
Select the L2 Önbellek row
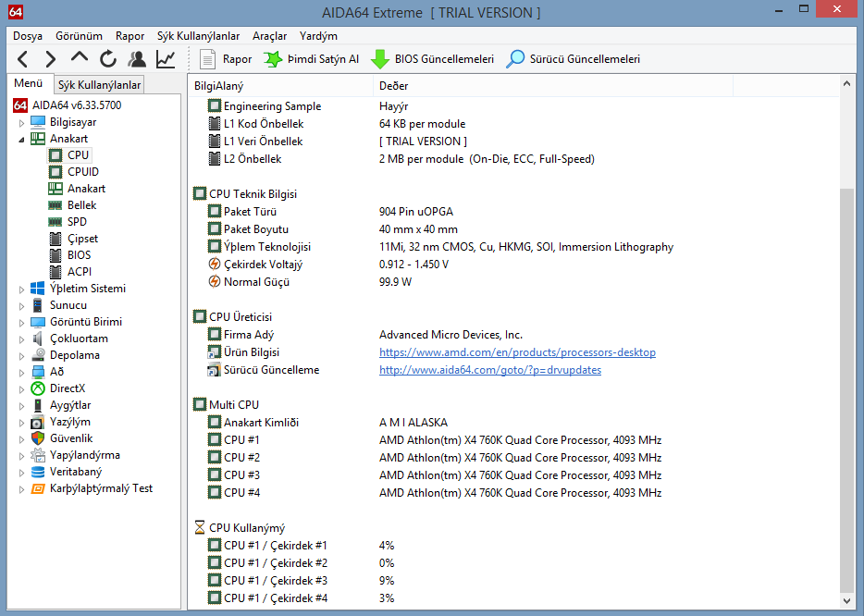pyautogui.click(x=514, y=159)
